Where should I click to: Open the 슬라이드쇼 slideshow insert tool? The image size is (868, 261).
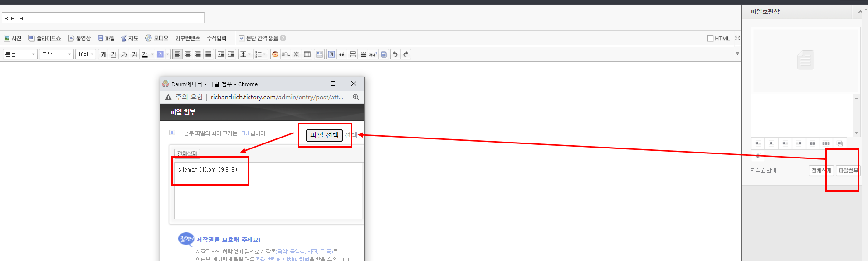click(44, 38)
